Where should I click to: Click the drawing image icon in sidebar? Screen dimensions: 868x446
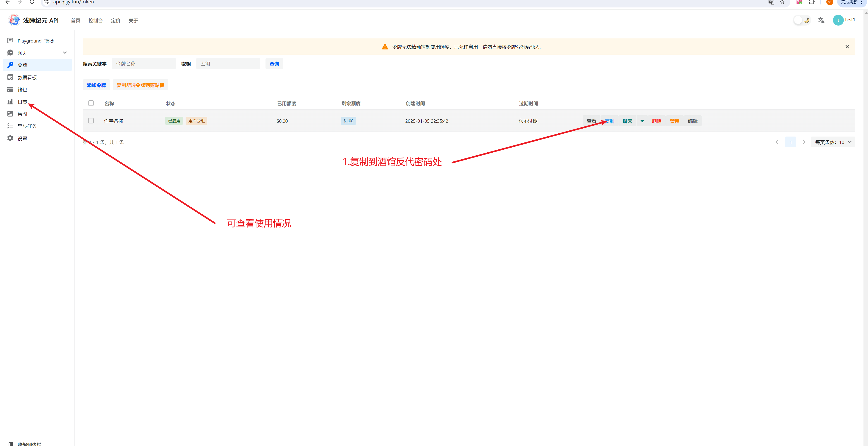coord(10,114)
